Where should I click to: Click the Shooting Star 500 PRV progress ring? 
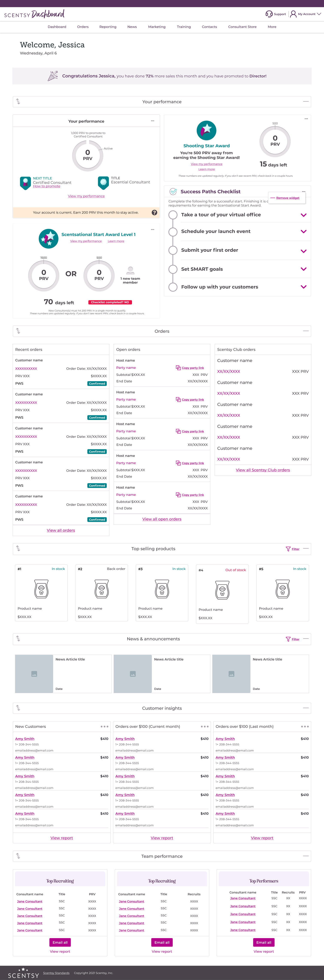click(275, 141)
